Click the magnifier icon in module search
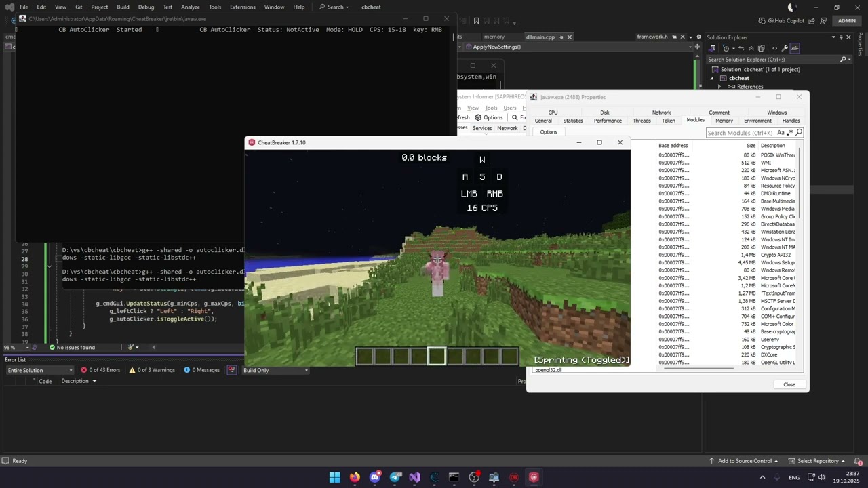The width and height of the screenshot is (868, 488). coord(799,133)
